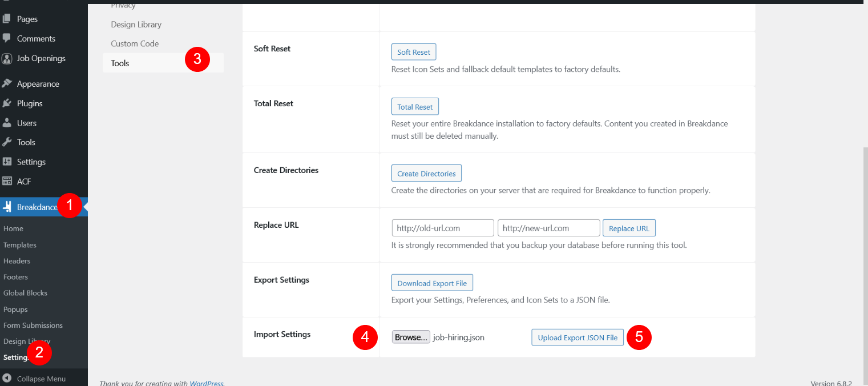The image size is (868, 386).
Task: Click the Comments speech bubble icon
Action: 7,38
